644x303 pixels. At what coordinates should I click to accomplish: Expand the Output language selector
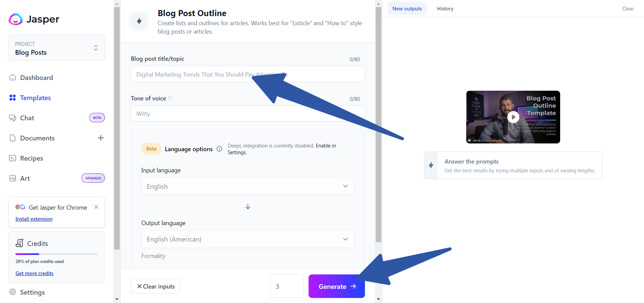(x=345, y=239)
